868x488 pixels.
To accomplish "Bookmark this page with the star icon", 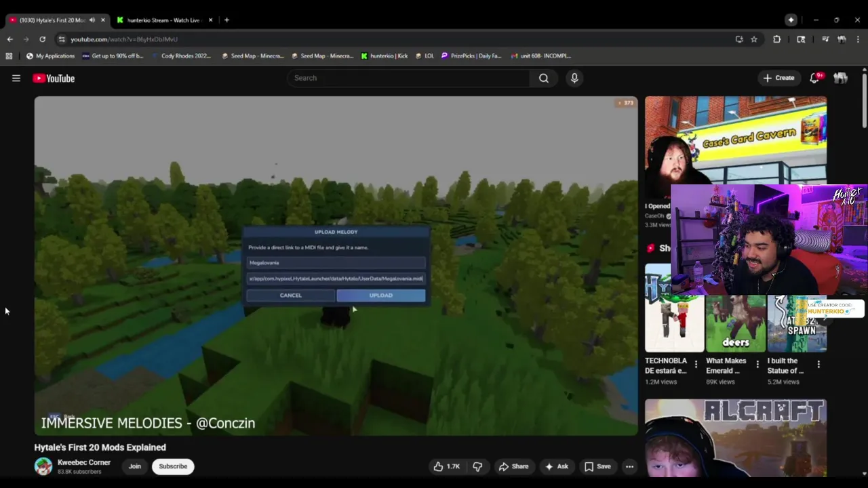I will [754, 39].
